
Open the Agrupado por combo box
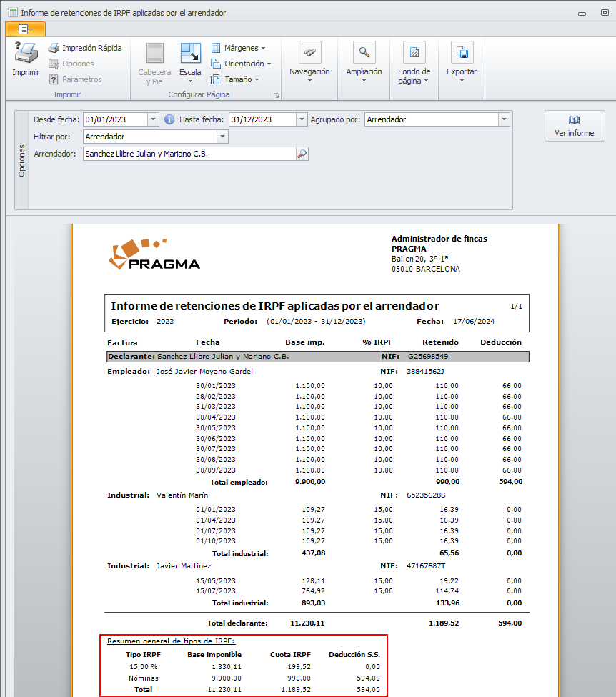point(437,119)
